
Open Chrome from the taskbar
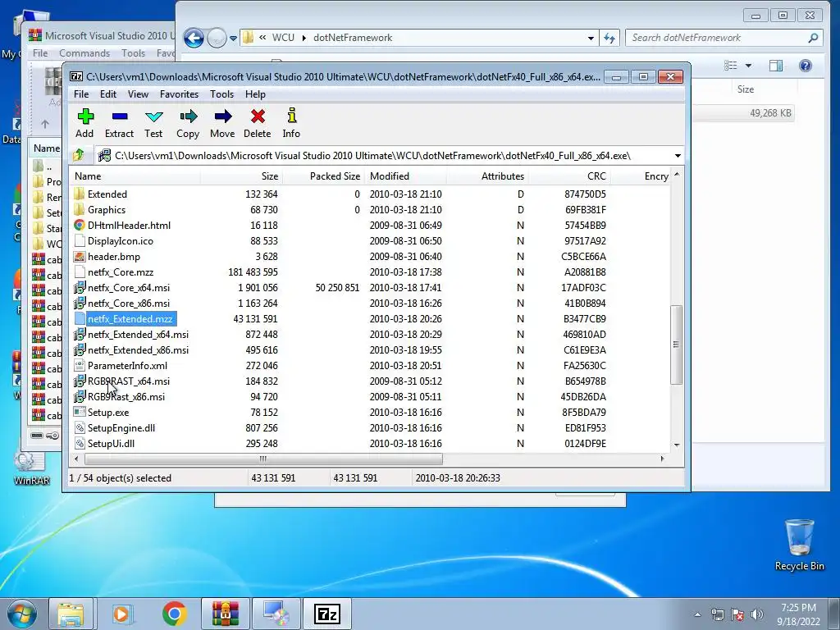pyautogui.click(x=174, y=614)
